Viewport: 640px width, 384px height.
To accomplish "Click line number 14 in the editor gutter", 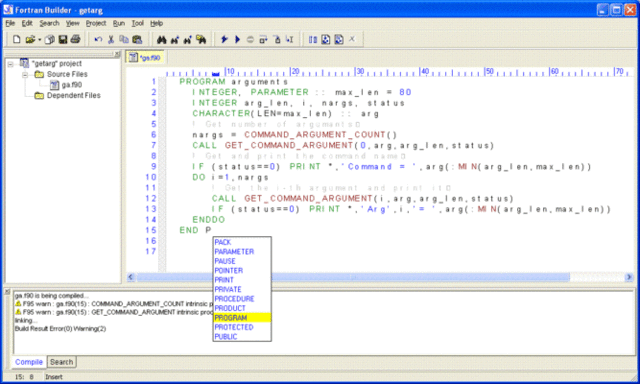I will click(x=151, y=220).
